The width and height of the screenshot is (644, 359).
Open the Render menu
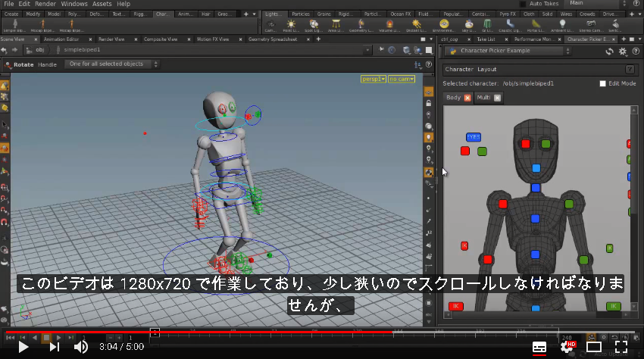tap(45, 4)
